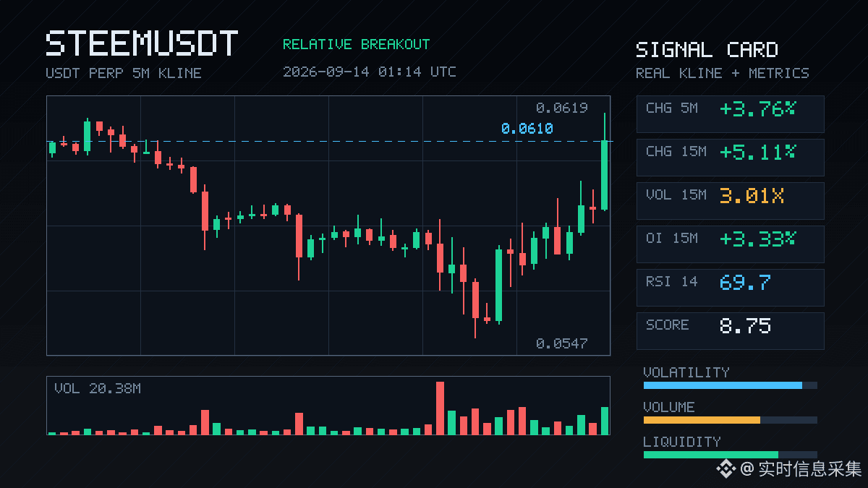Open the OI 15M +3.33% card
Screen dimensions: 868x488
point(730,244)
